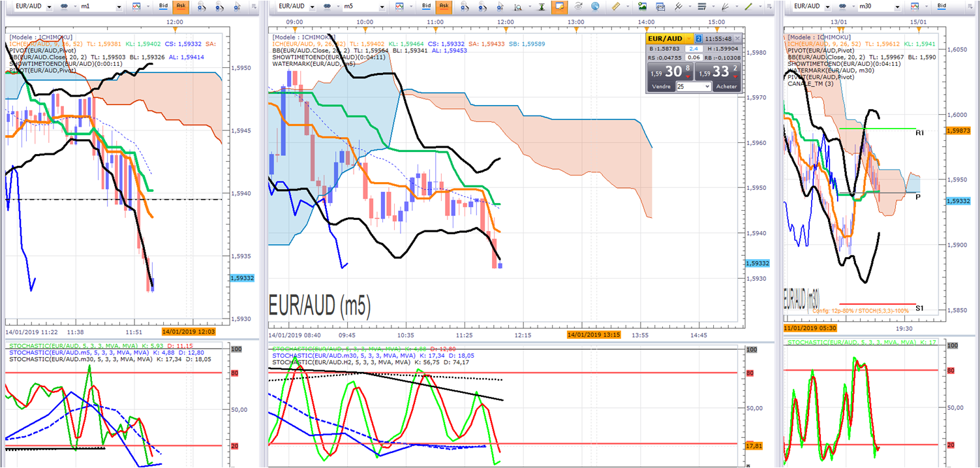The image size is (980, 468).
Task: Toggle Ask price in left m1 chart
Action: [x=181, y=6]
